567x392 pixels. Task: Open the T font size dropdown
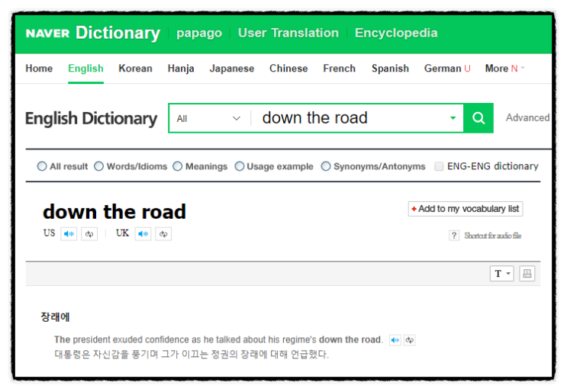(x=502, y=274)
